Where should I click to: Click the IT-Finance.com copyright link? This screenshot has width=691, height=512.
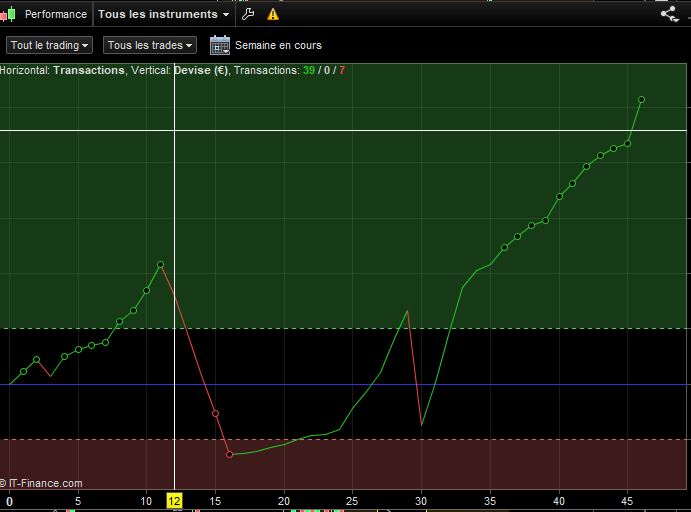click(42, 483)
